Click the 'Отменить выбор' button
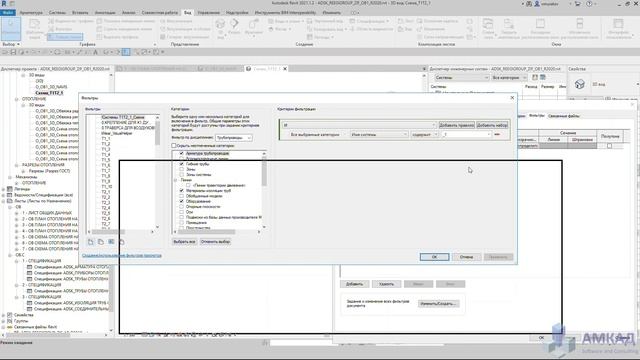 click(216, 242)
